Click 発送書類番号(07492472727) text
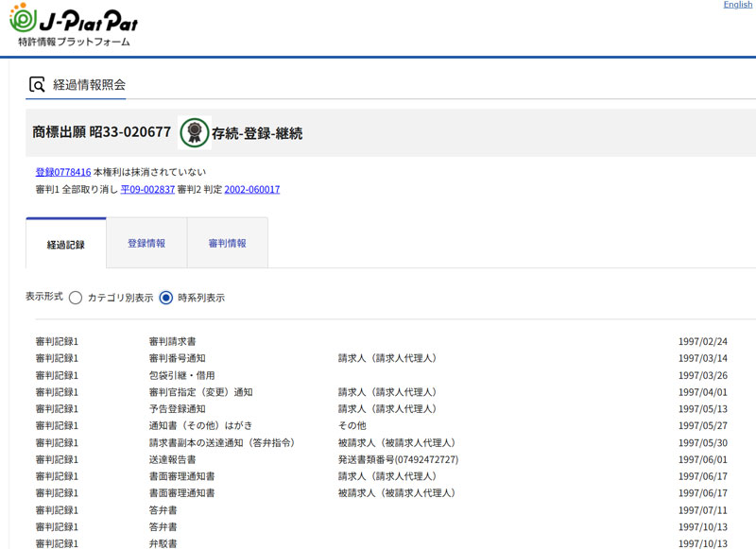This screenshot has width=756, height=549. [398, 459]
